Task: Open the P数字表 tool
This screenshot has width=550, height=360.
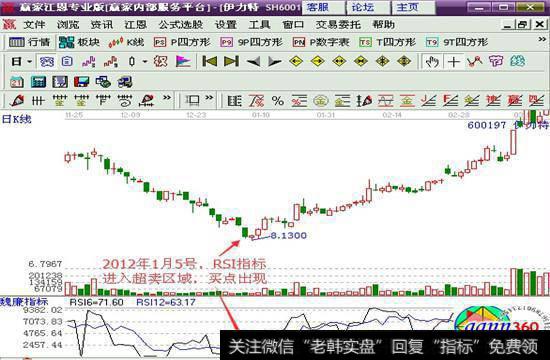Action: (x=321, y=42)
